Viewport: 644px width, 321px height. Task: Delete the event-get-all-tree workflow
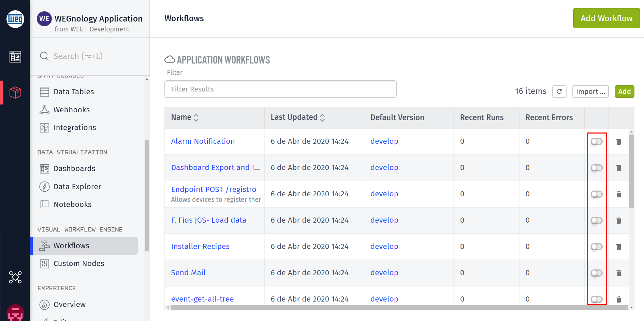(x=619, y=299)
